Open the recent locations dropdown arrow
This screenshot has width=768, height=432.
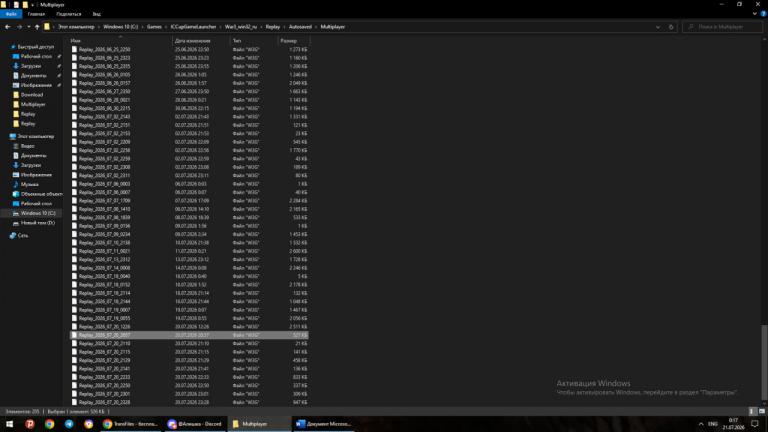click(29, 27)
